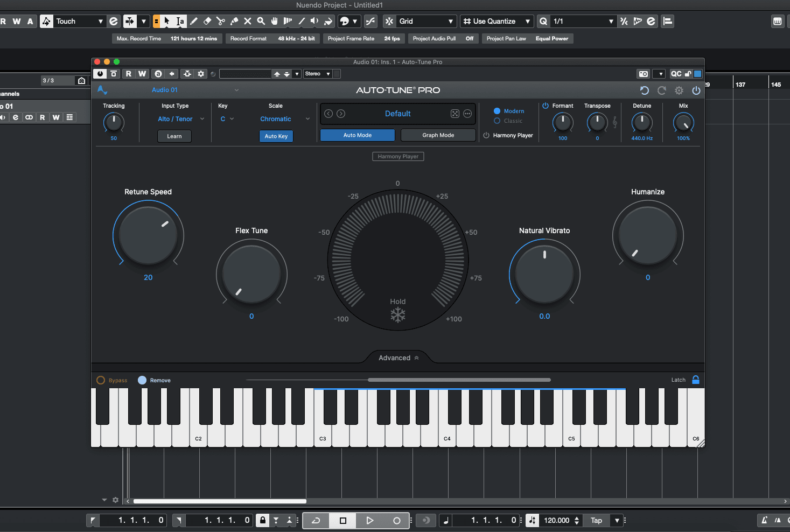Enable the Formant power toggle

click(x=546, y=106)
